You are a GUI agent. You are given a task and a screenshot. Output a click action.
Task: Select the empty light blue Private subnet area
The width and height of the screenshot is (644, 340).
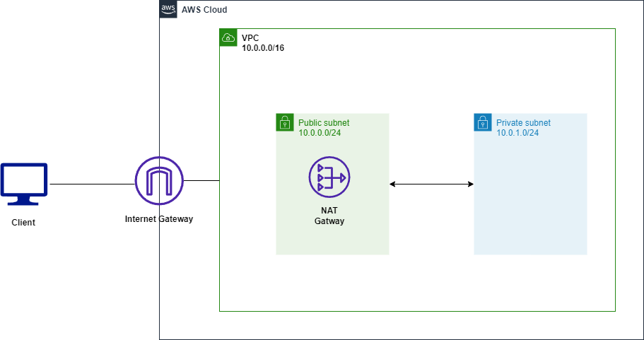click(530, 197)
